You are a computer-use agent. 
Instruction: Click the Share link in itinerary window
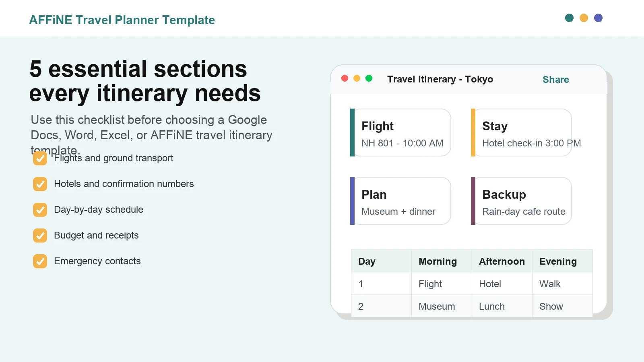(555, 80)
